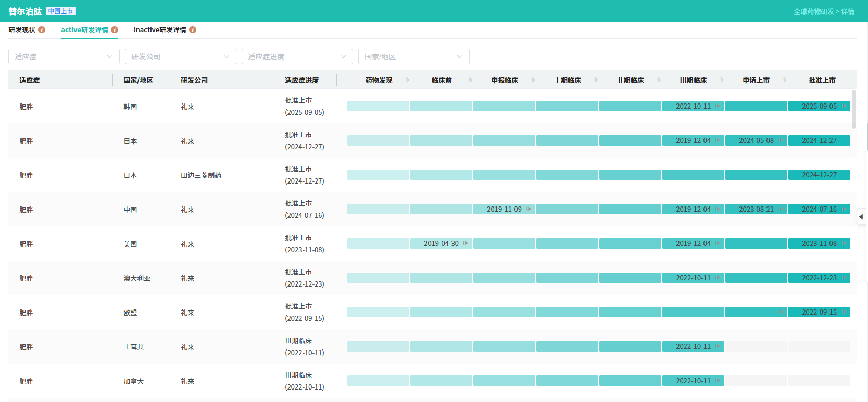The image size is (868, 402).
Task: Click info icon next to active研发详情
Action: coord(115,30)
